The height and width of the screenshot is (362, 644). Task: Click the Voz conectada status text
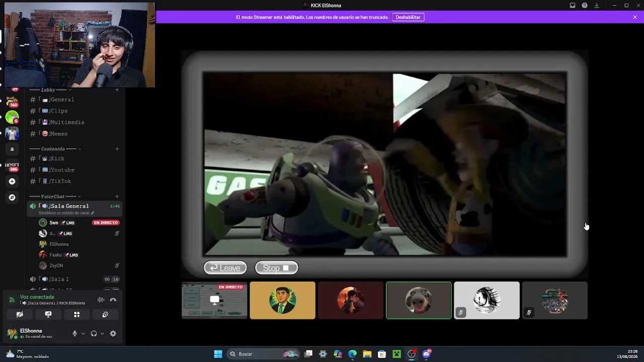tap(37, 297)
